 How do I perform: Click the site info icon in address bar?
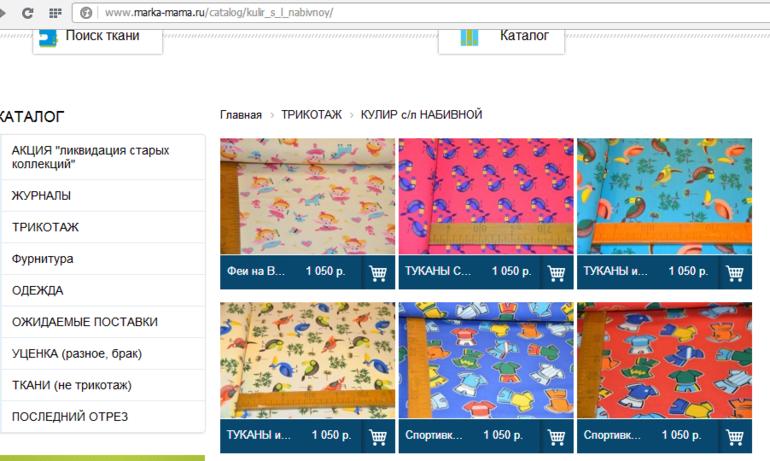coord(87,13)
